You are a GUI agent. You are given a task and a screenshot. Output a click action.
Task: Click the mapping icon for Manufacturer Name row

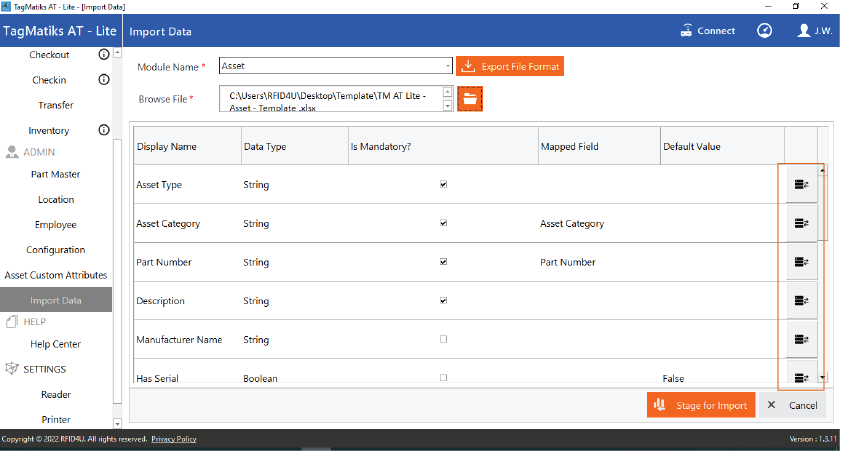tap(801, 340)
